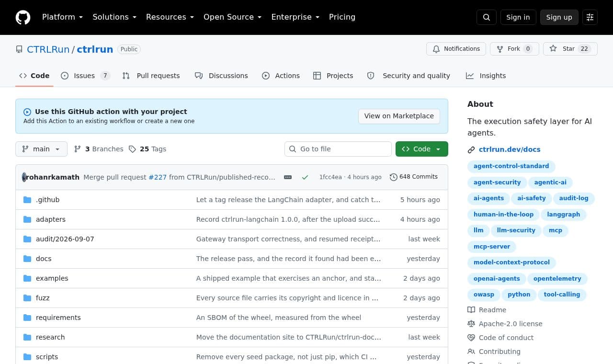Open the adapters folder
Image resolution: width=613 pixels, height=364 pixels.
pos(51,219)
